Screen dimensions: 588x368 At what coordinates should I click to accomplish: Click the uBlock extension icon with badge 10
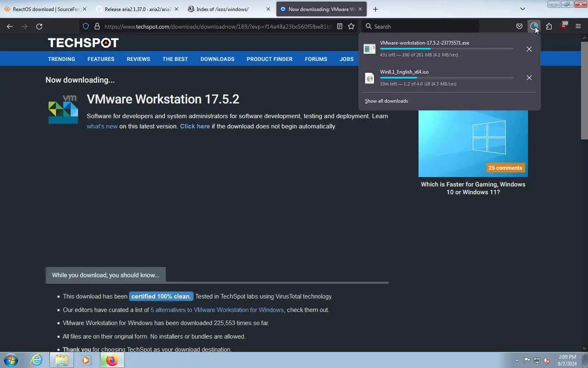click(x=564, y=25)
